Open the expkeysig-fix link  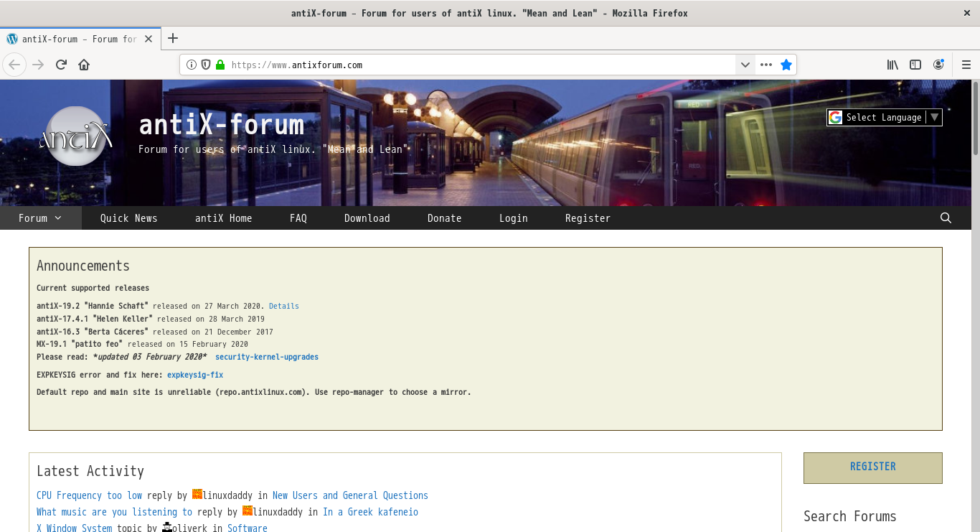(195, 375)
